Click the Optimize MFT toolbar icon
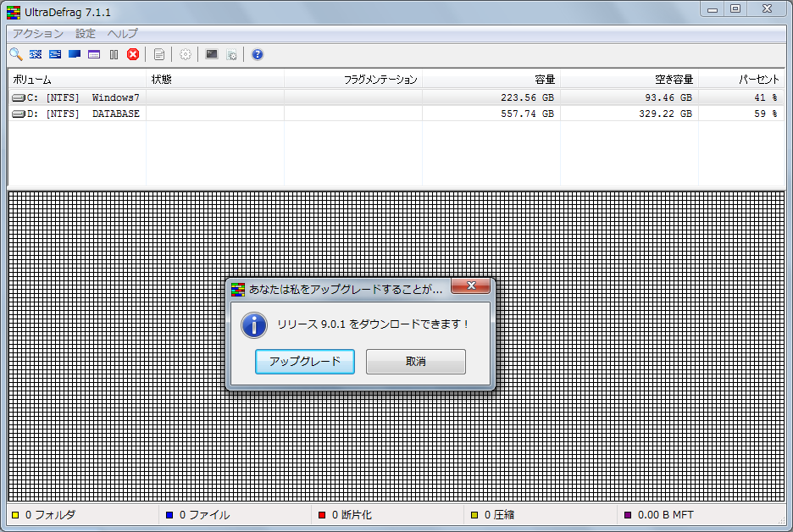 pyautogui.click(x=94, y=54)
